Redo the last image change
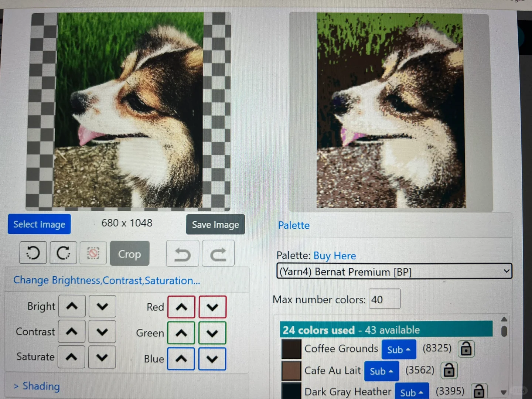 pos(218,254)
